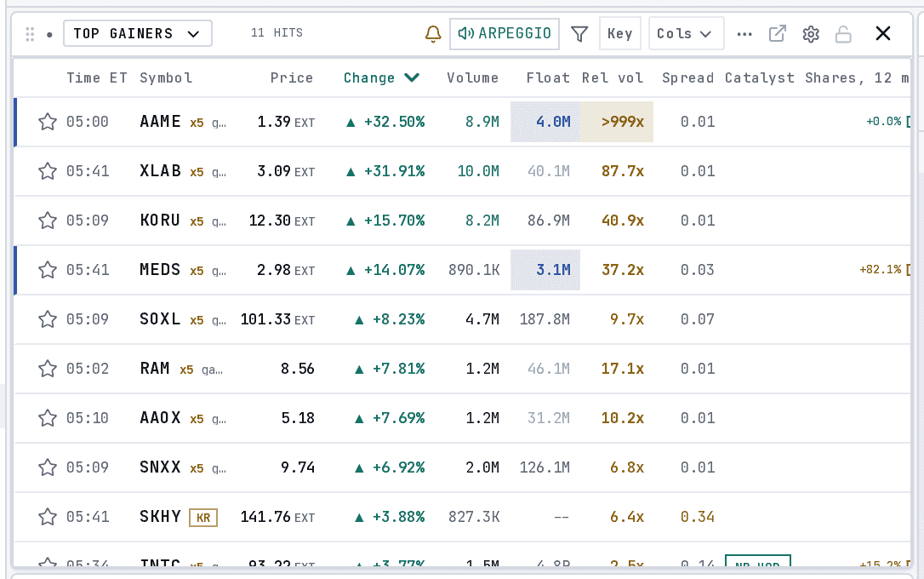Pop out the panel to new window
This screenshot has width=924, height=579.
click(x=778, y=33)
